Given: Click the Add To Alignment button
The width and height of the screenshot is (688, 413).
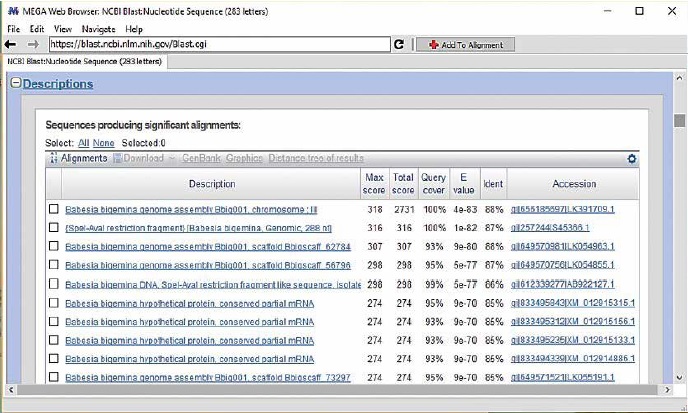Looking at the screenshot, I should [x=465, y=45].
